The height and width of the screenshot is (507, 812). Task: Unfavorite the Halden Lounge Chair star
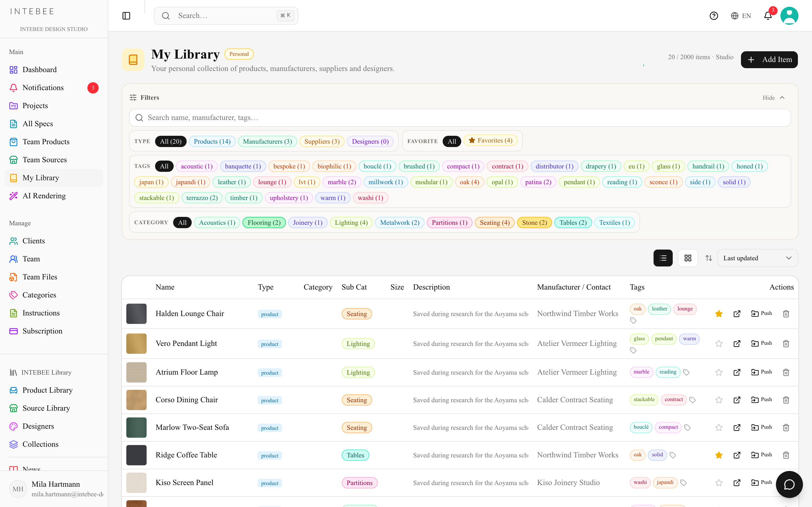[x=719, y=314]
